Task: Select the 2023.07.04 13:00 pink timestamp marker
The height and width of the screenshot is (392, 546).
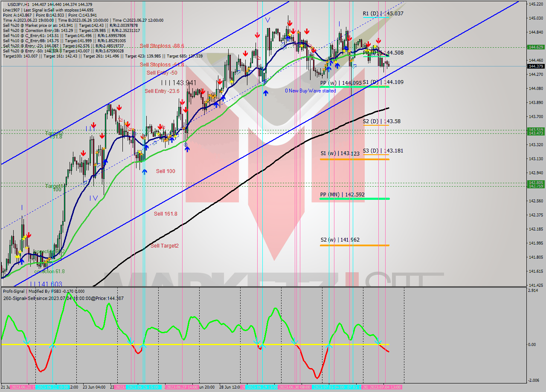Action: (384, 388)
